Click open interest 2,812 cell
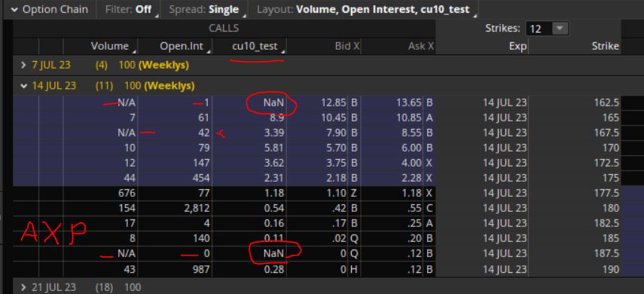The image size is (644, 294). tap(196, 209)
